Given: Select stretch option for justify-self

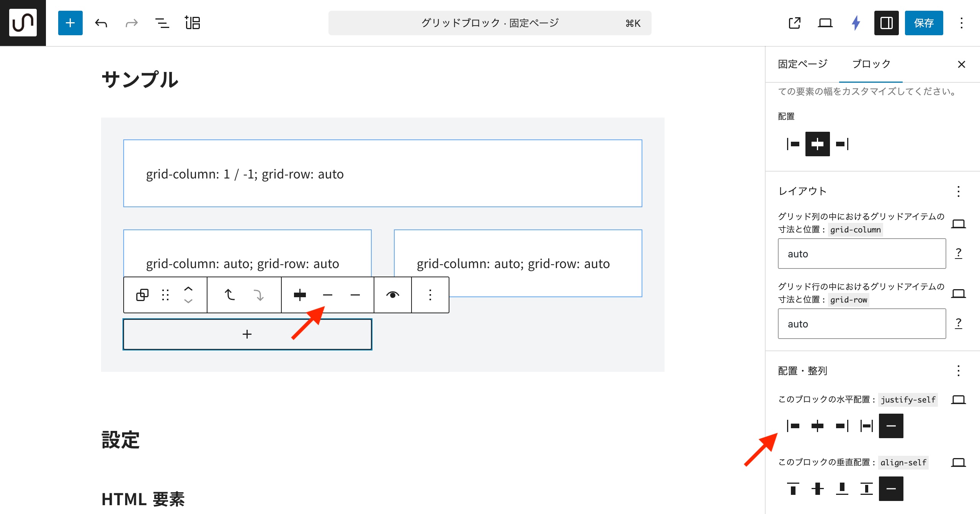Looking at the screenshot, I should click(x=866, y=426).
